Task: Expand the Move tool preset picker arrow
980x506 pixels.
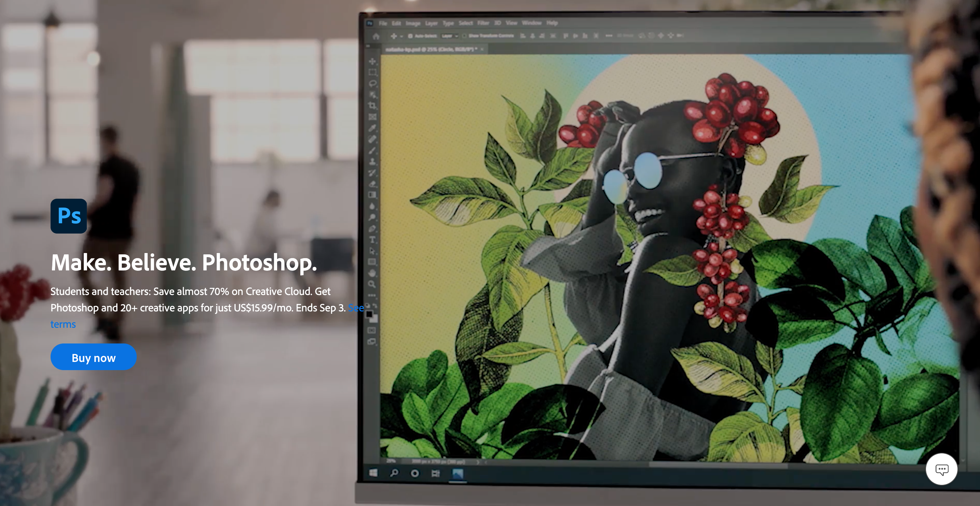Action: (x=401, y=37)
